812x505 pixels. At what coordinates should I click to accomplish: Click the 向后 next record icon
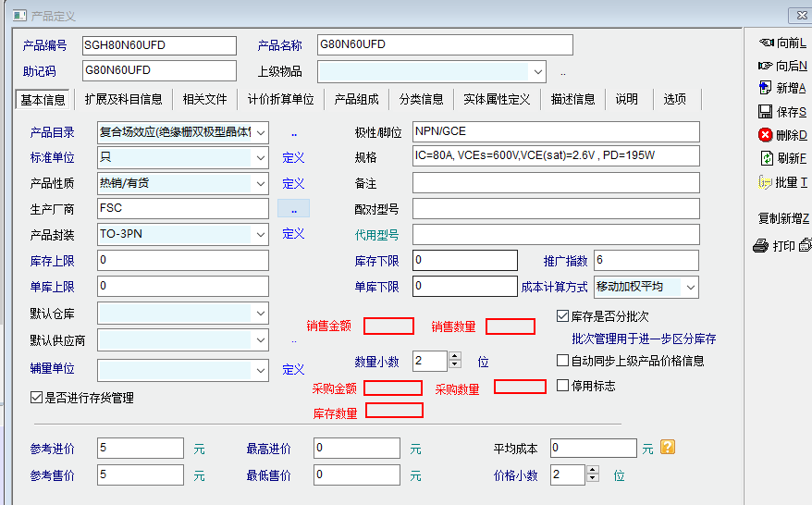click(766, 66)
